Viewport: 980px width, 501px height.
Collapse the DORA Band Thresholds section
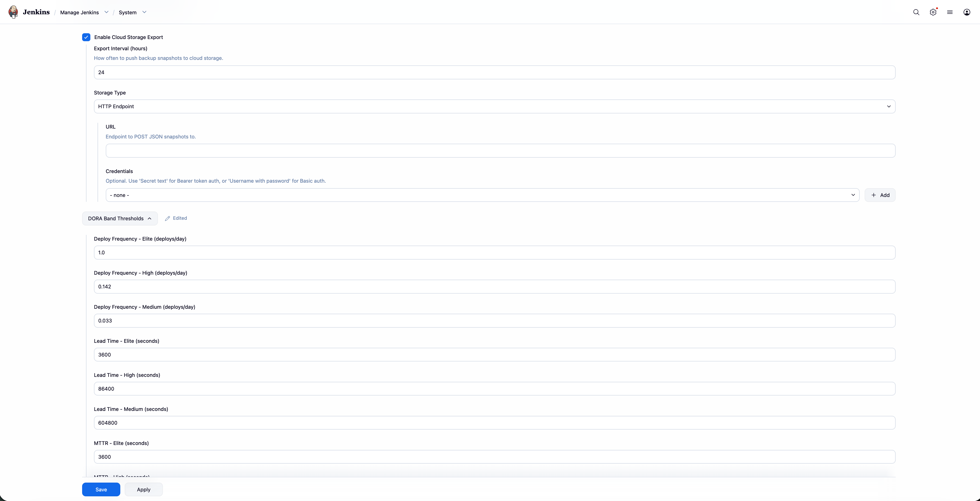coord(120,218)
